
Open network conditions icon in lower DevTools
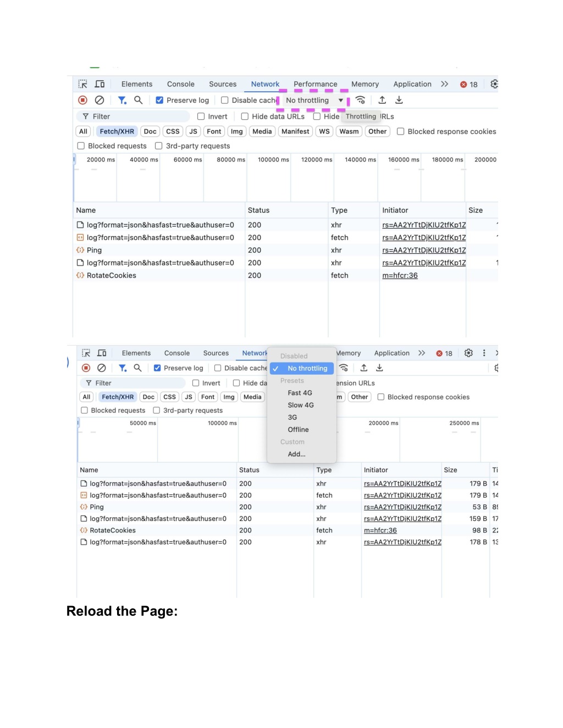pyautogui.click(x=344, y=368)
